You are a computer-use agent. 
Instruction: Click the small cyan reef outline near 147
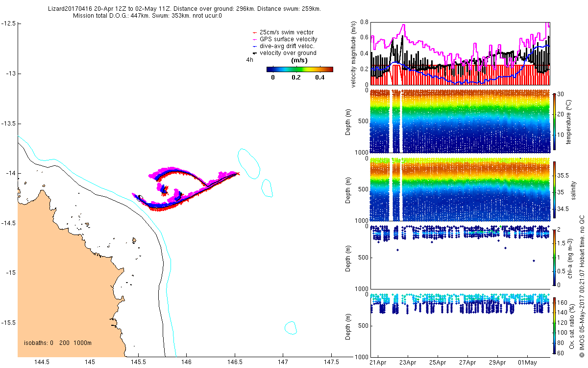(267, 188)
